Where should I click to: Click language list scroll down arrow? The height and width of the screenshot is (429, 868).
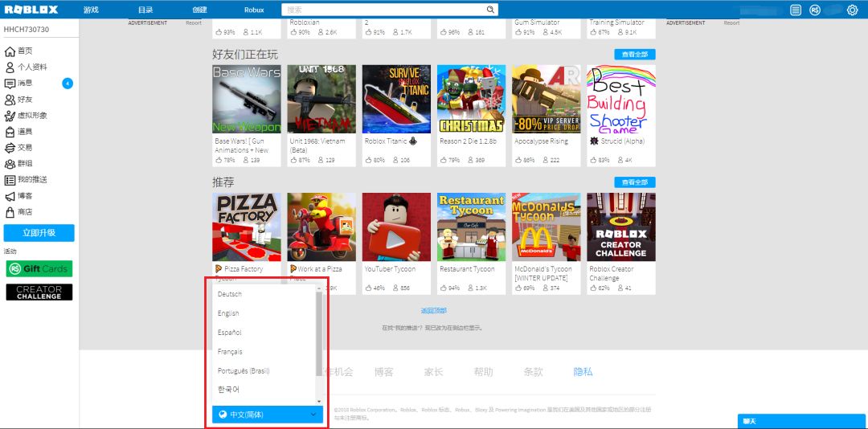[x=319, y=401]
